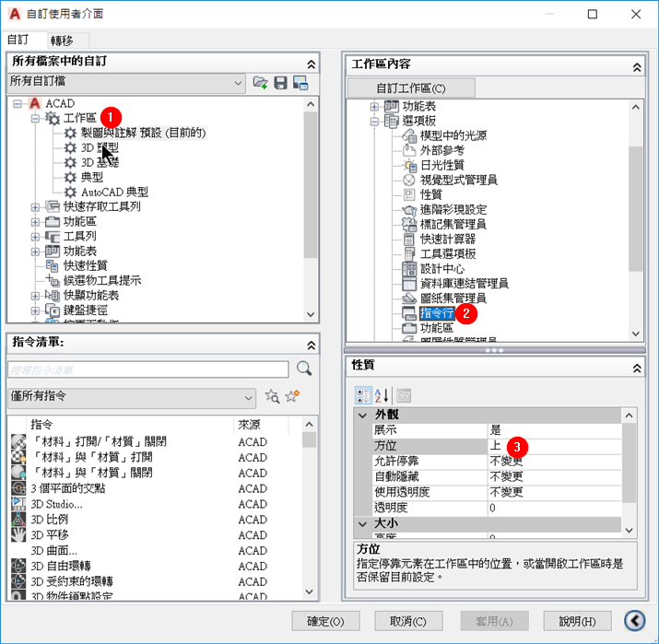This screenshot has width=659, height=644.
Task: Click scroll-down arrow of the command list
Action: (310, 591)
